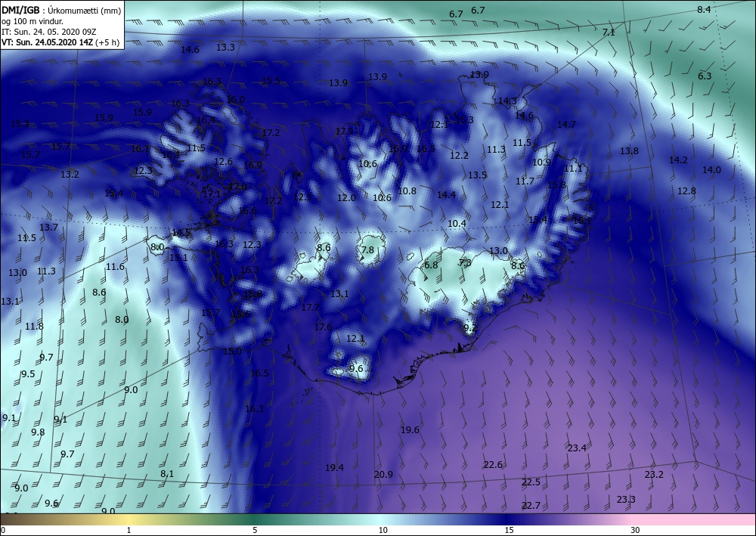
Task: Click the map value 17.9
Action: tap(344, 131)
